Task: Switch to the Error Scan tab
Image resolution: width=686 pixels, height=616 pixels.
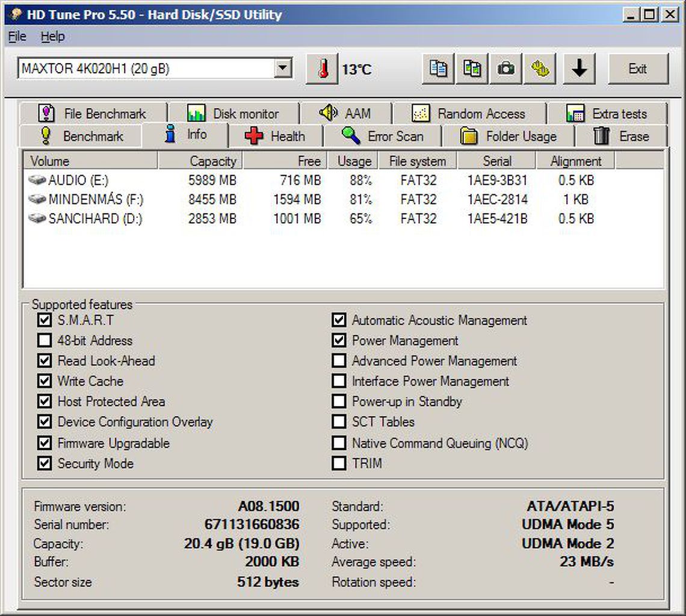Action: [383, 136]
